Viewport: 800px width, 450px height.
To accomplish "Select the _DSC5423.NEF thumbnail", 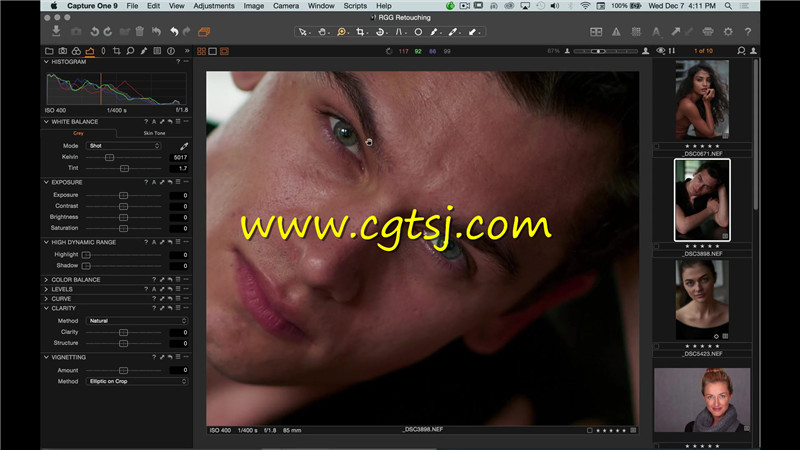I will tap(702, 300).
